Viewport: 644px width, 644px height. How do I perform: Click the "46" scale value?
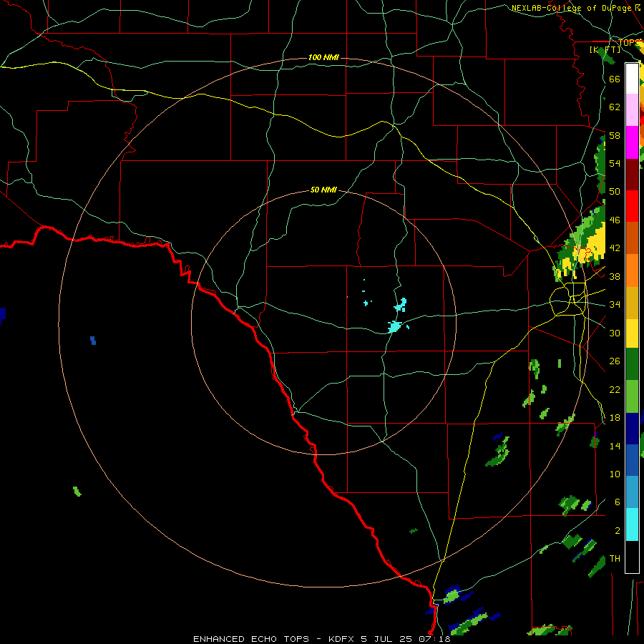coord(615,220)
